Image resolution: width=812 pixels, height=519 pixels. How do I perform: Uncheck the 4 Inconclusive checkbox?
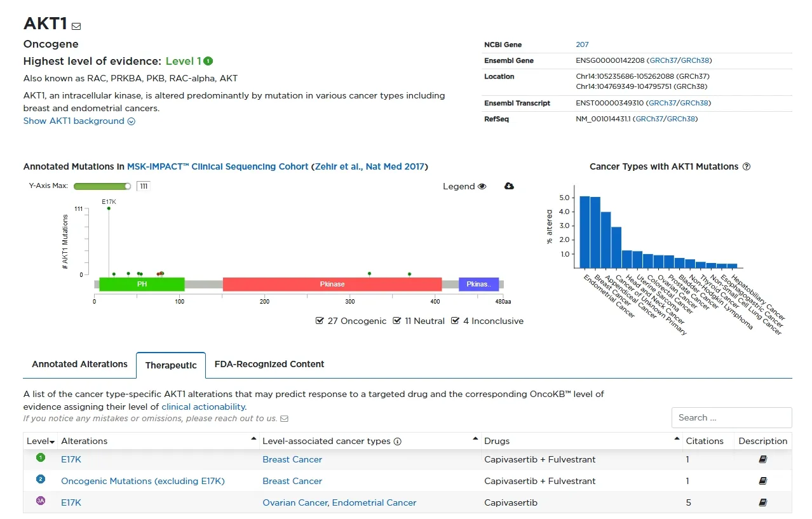[x=455, y=321]
